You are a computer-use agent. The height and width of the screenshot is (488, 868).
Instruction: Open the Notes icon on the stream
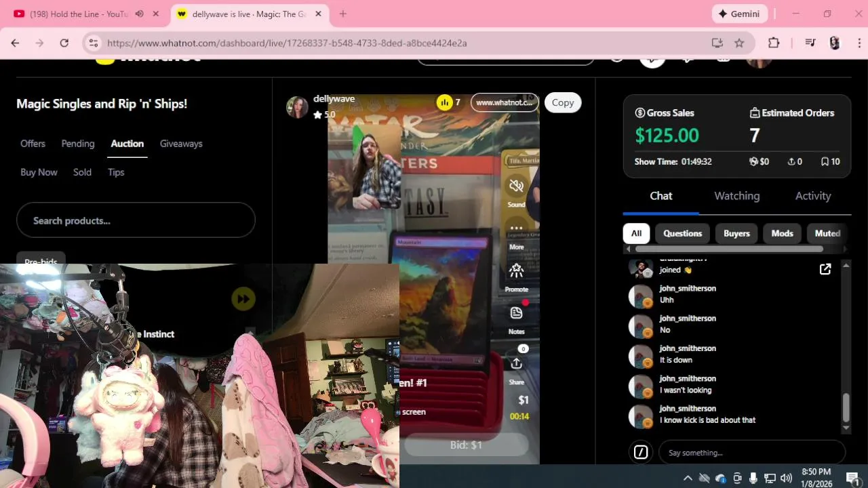point(516,313)
